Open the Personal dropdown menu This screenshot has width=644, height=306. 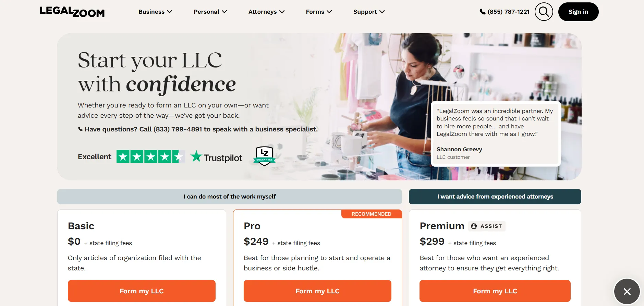click(210, 12)
